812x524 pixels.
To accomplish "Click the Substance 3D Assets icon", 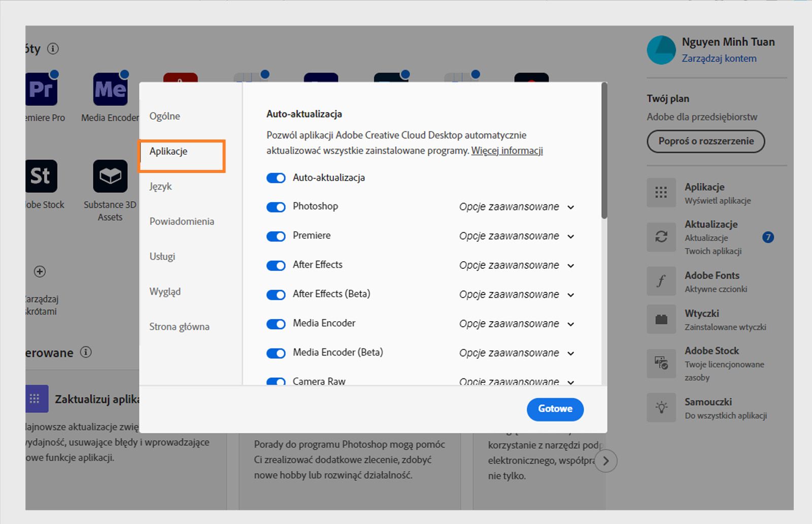I will pyautogui.click(x=110, y=176).
